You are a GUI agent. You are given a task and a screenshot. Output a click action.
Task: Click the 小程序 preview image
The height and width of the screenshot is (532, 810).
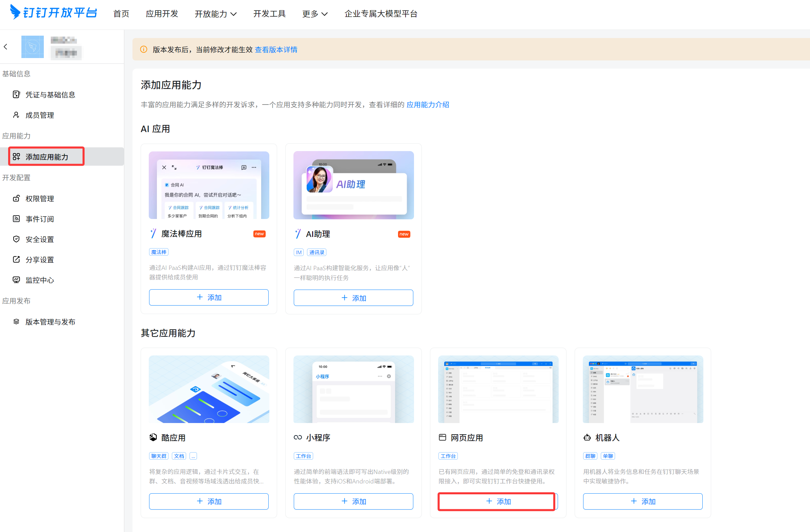354,389
